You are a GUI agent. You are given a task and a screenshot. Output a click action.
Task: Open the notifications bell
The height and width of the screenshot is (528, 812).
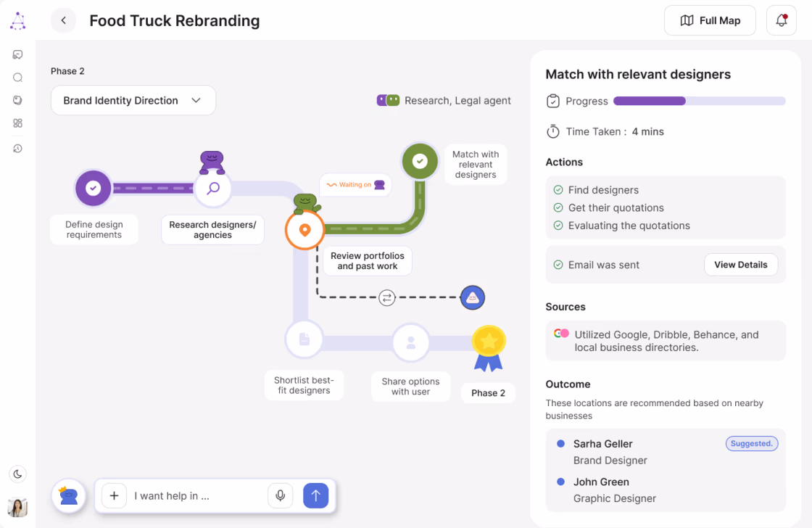[781, 20]
